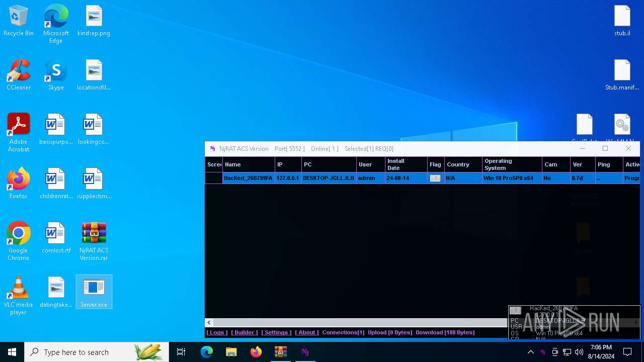Image resolution: width=644 pixels, height=362 pixels.
Task: Click the taskbar clock showing 7:06 PM
Action: (601, 352)
